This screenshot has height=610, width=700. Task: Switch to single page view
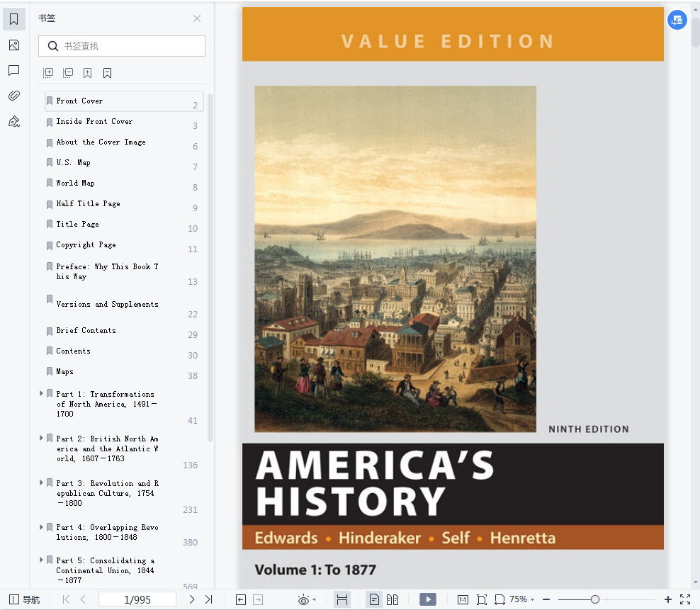pyautogui.click(x=374, y=599)
